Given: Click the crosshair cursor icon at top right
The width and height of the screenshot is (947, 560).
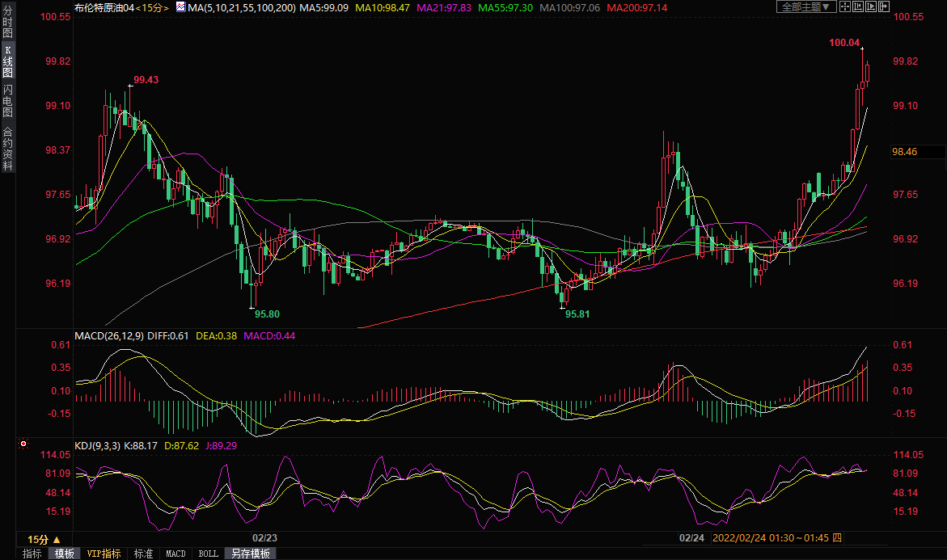Looking at the screenshot, I should click(846, 6).
